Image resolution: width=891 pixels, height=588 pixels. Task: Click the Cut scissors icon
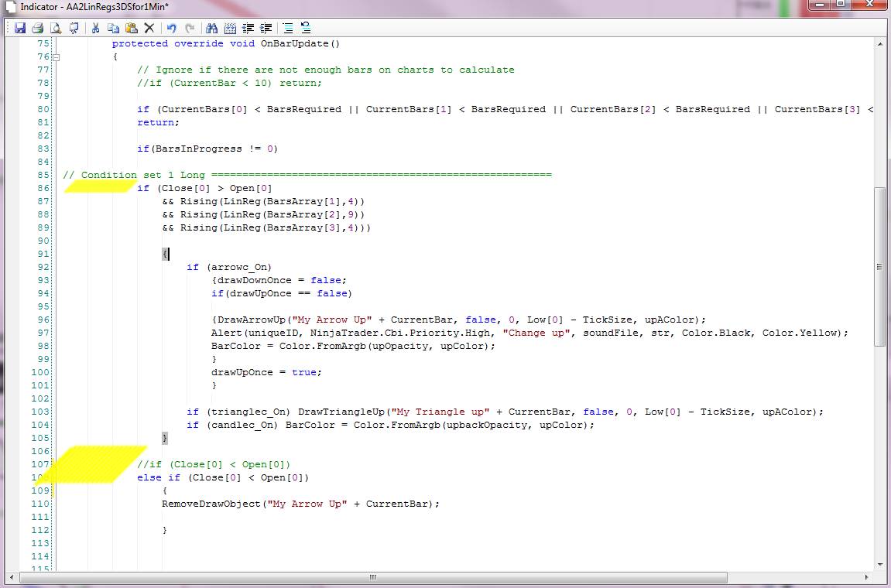coord(95,28)
